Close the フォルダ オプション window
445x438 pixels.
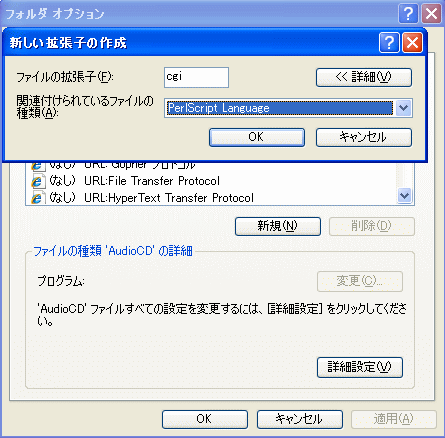[431, 14]
